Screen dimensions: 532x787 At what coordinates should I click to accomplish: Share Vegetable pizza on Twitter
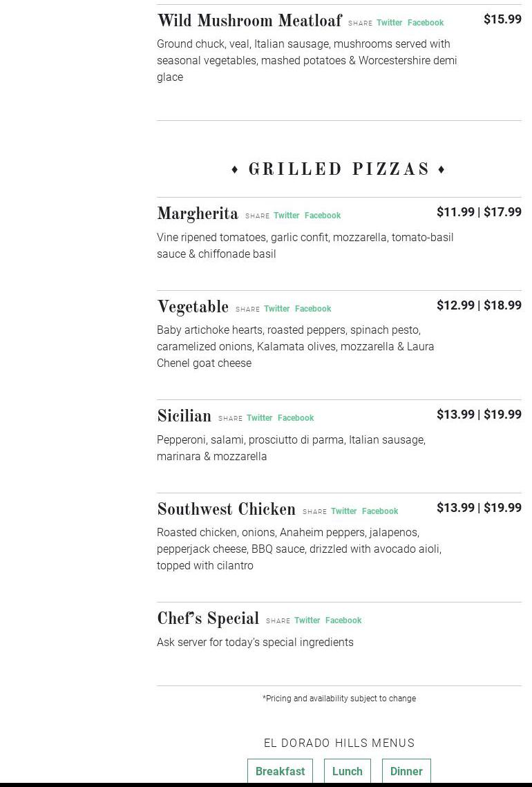click(x=276, y=309)
